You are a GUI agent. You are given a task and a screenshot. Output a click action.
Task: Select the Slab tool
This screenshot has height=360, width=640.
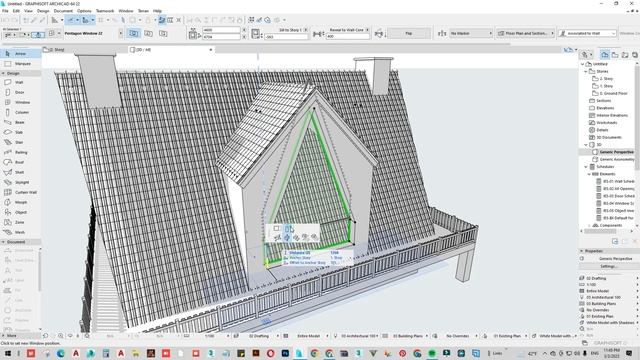point(20,132)
